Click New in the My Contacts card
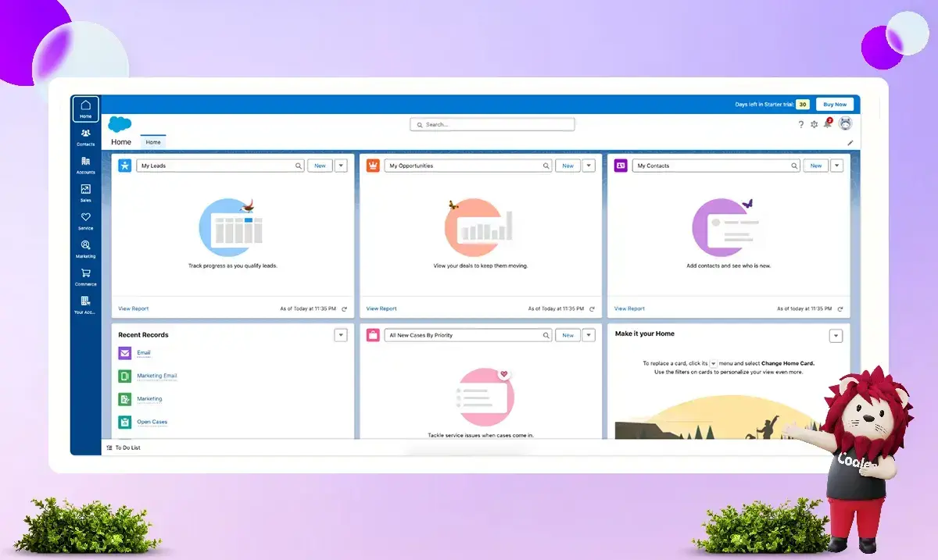This screenshot has height=560, width=938. click(816, 166)
